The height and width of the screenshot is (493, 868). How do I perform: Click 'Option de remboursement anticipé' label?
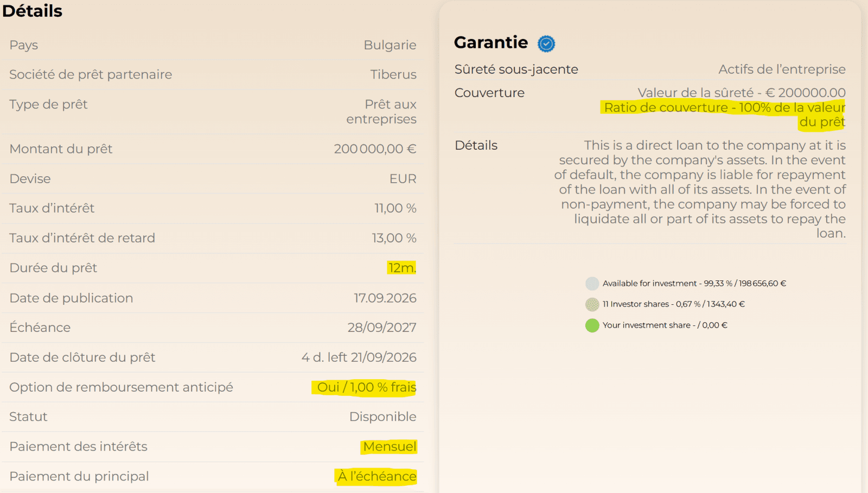(121, 387)
